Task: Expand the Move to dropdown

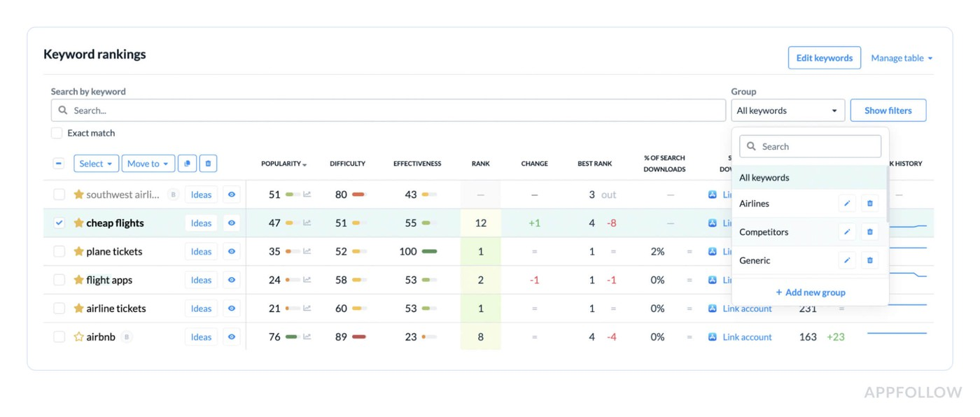Action: coord(148,164)
